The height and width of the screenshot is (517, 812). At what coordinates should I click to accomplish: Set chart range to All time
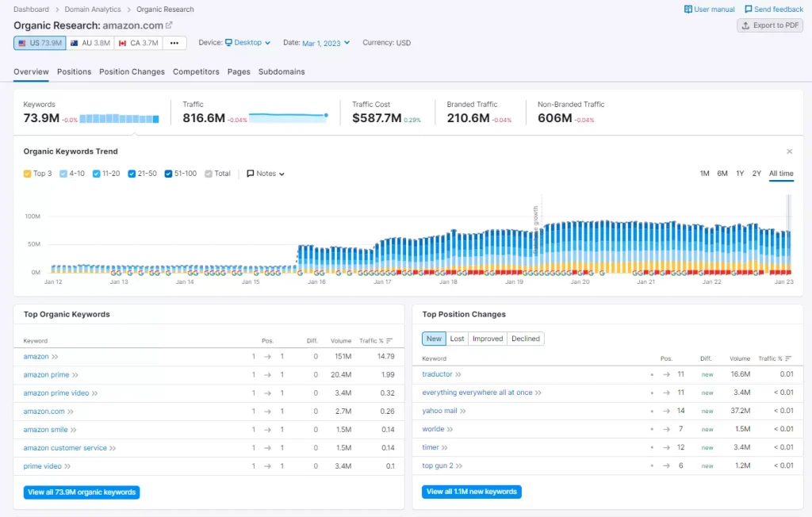(x=781, y=174)
